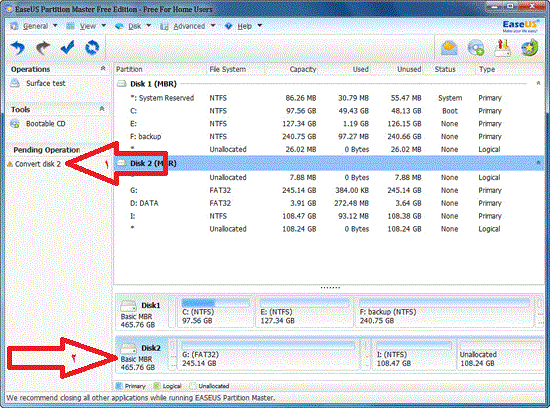Expand the Disk menu dropdown arrow
The image size is (550, 408).
coord(149,26)
